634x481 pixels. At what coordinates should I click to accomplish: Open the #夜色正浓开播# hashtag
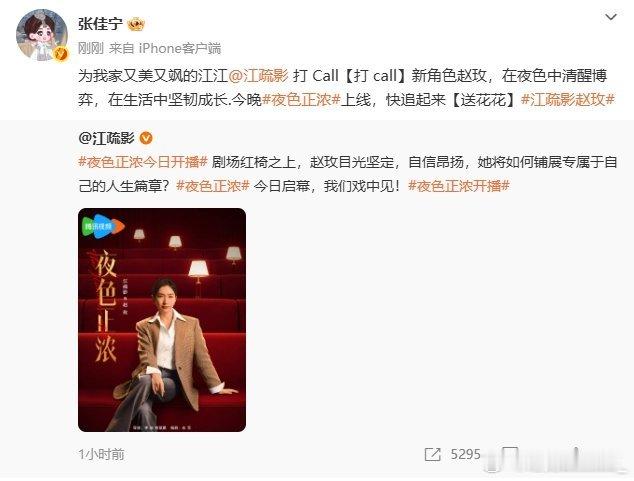click(x=459, y=186)
